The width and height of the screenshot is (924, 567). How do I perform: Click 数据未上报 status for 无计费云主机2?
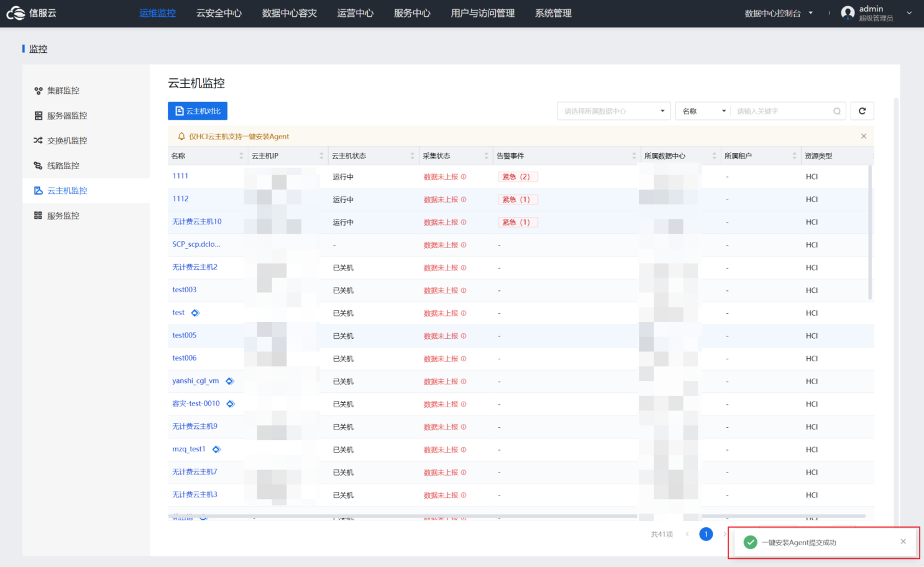(x=441, y=267)
